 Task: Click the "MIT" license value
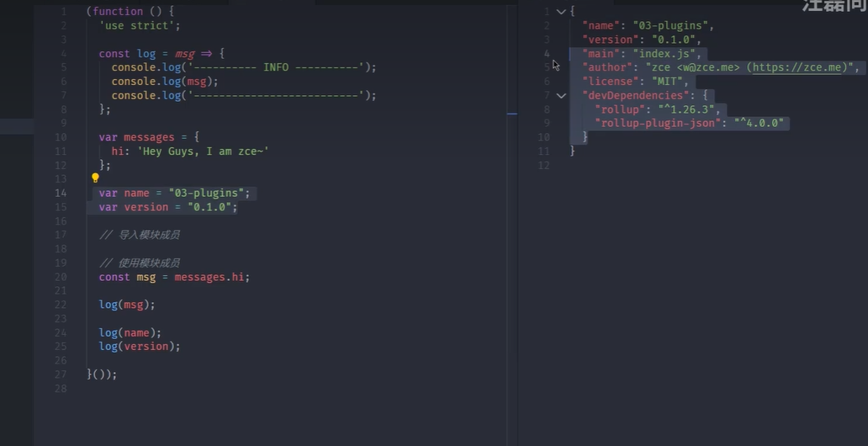[668, 82]
